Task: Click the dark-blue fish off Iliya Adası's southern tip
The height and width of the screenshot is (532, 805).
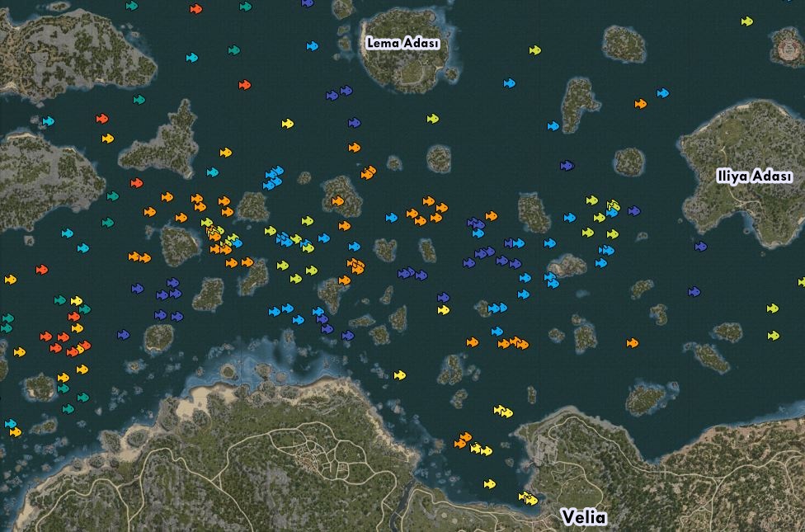Action: click(700, 247)
